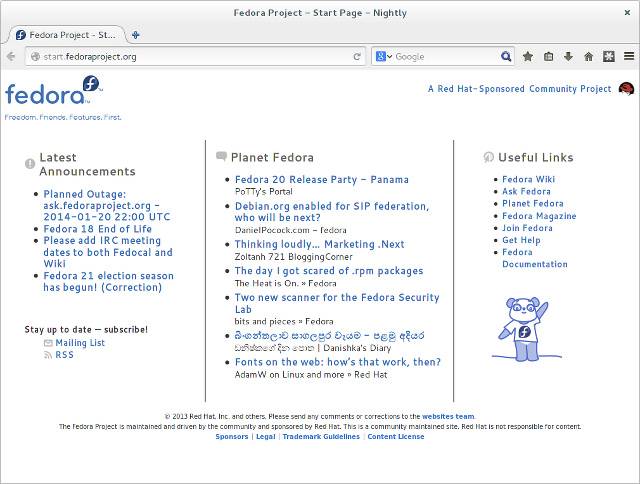Open Please add IRC meeting dates link

tap(108, 252)
